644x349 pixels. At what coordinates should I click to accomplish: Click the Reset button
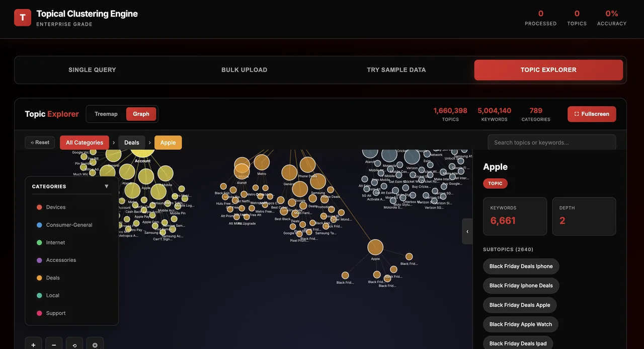click(x=40, y=143)
